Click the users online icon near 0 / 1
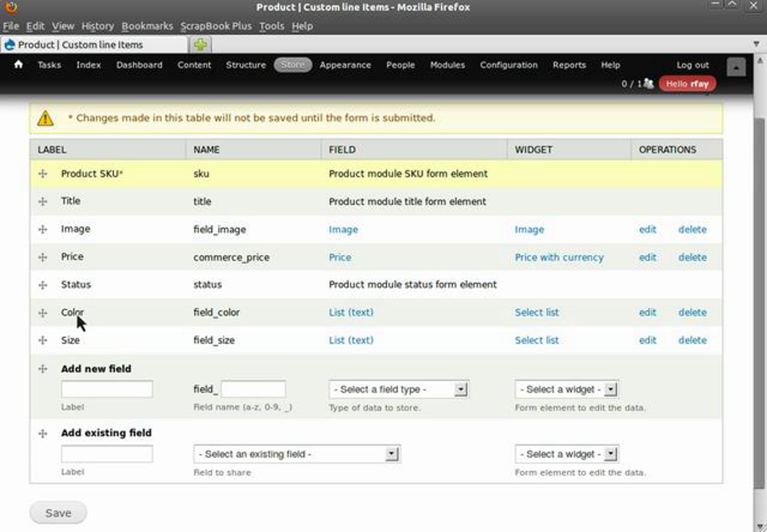Image resolution: width=767 pixels, height=532 pixels. click(648, 83)
